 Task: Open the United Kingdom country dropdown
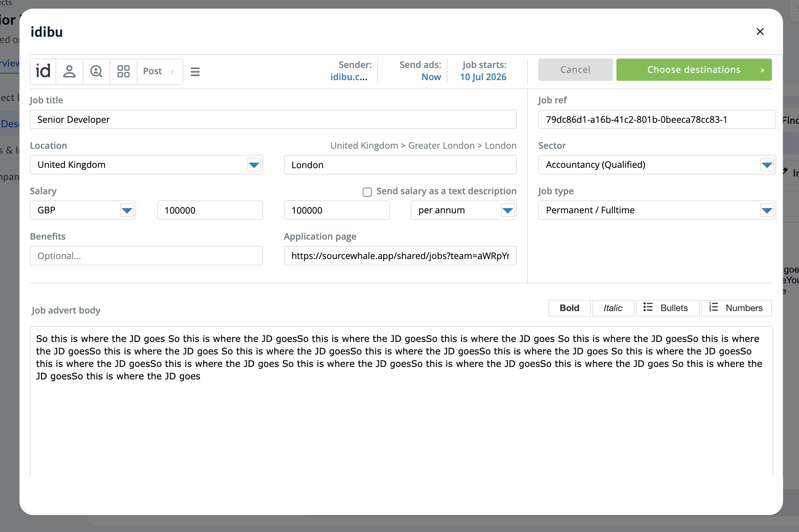(146, 165)
